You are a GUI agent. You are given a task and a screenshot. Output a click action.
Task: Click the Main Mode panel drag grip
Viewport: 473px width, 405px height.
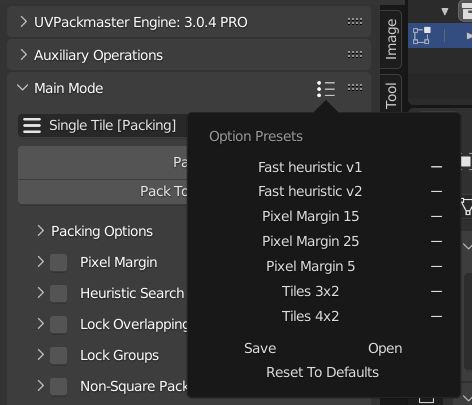(355, 88)
